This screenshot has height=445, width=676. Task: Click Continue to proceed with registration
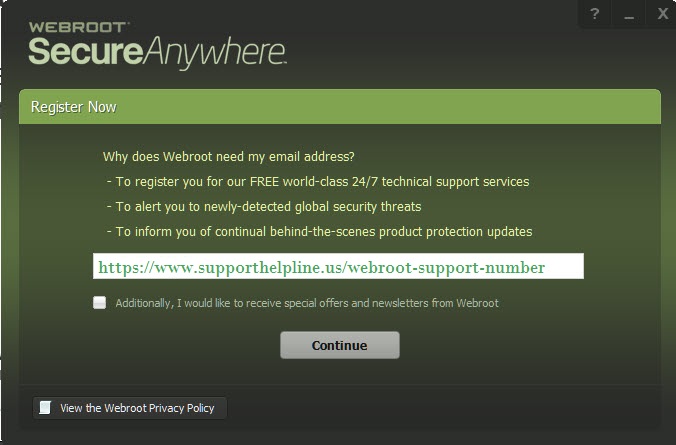(x=340, y=345)
